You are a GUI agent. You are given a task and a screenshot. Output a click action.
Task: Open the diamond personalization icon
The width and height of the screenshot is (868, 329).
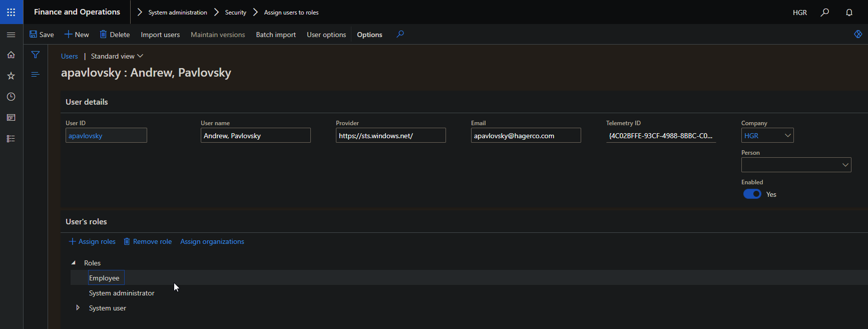pos(858,34)
